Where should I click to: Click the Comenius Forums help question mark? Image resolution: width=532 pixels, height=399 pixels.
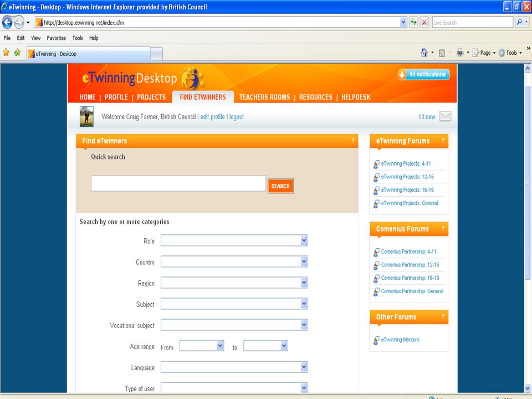(x=443, y=229)
